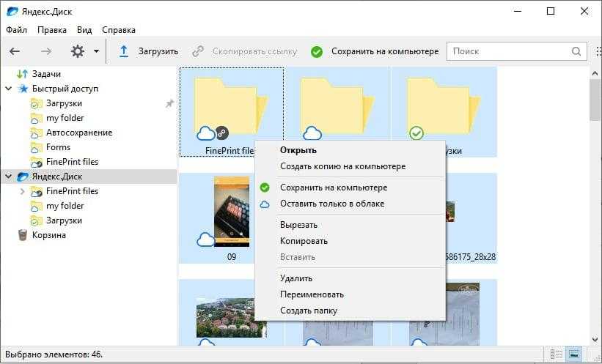Open Автосохранение folder in sidebar
This screenshot has width=602, height=364.
(x=79, y=133)
